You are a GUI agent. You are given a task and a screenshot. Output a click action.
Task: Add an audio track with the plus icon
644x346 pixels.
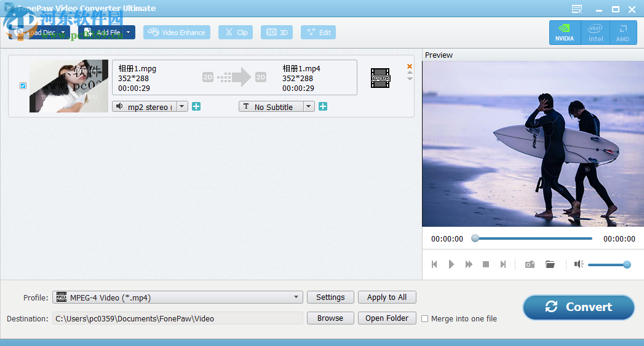pos(196,107)
